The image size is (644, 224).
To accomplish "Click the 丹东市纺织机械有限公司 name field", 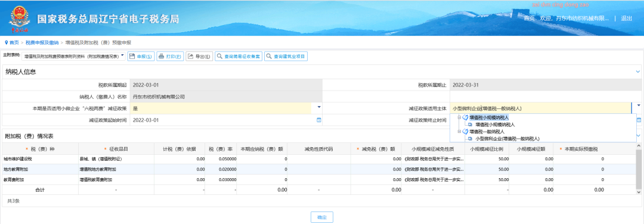I will pyautogui.click(x=226, y=97).
